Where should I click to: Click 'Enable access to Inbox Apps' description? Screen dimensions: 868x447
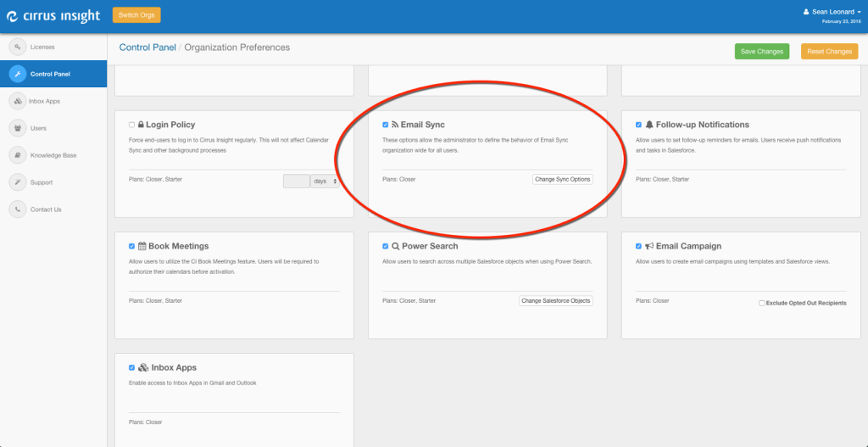coord(192,383)
